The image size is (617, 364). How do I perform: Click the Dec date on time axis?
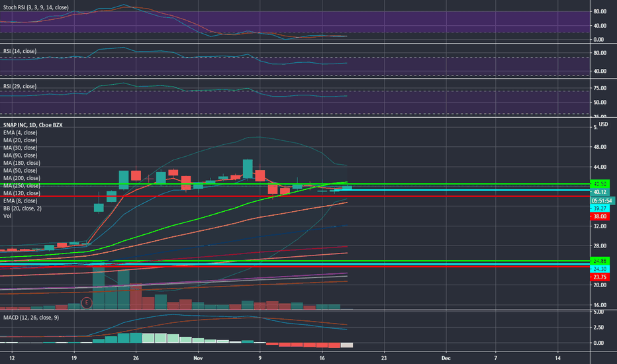pos(446,358)
